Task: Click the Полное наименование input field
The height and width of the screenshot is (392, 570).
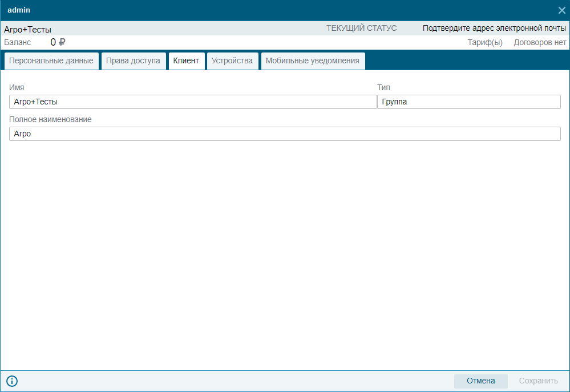Action: [x=285, y=134]
